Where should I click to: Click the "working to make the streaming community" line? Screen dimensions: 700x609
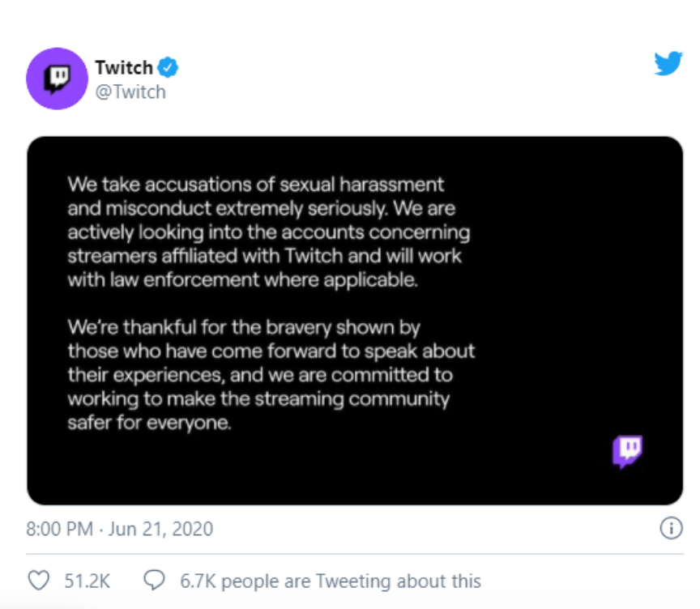click(258, 399)
